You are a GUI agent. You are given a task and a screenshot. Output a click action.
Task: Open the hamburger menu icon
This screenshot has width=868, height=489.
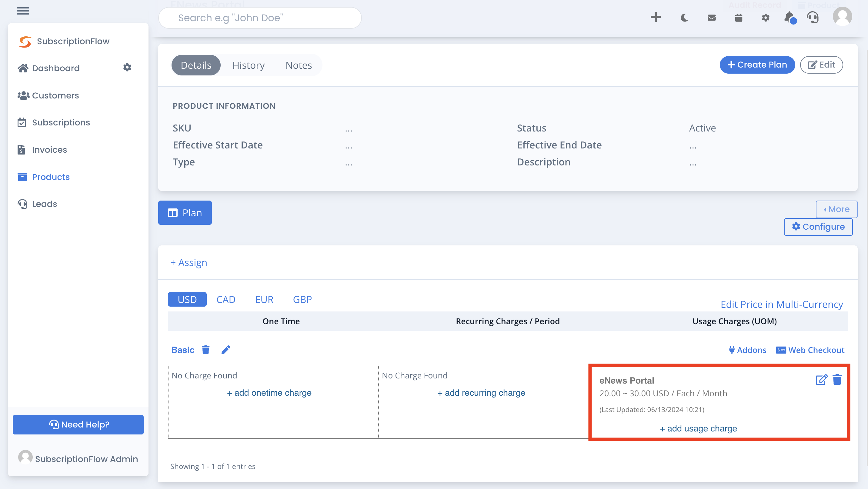(x=23, y=11)
